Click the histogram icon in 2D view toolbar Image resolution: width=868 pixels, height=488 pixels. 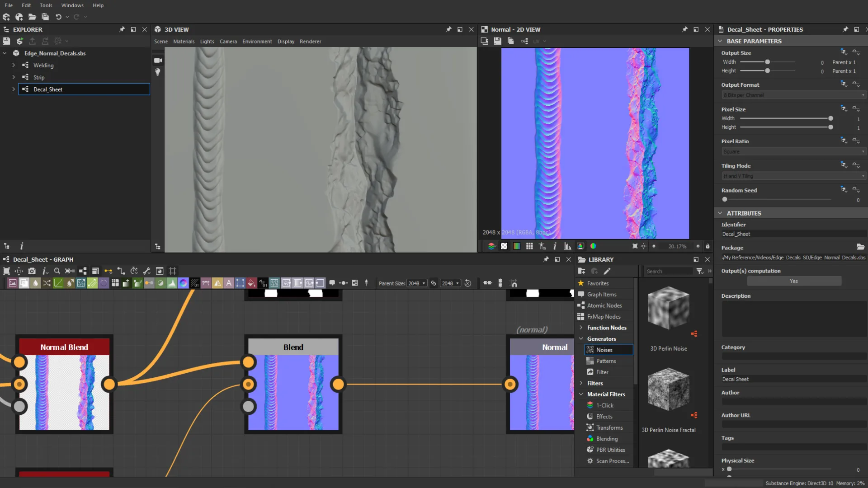[x=567, y=246]
